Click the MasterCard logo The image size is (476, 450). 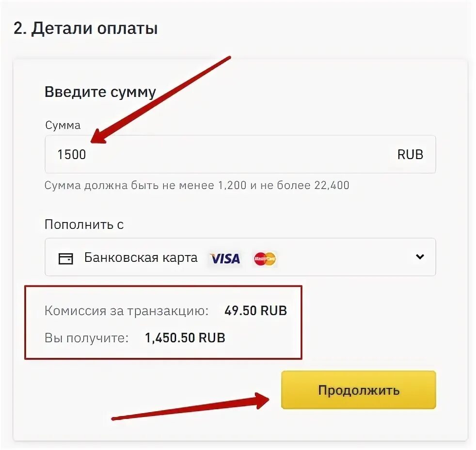pyautogui.click(x=265, y=259)
